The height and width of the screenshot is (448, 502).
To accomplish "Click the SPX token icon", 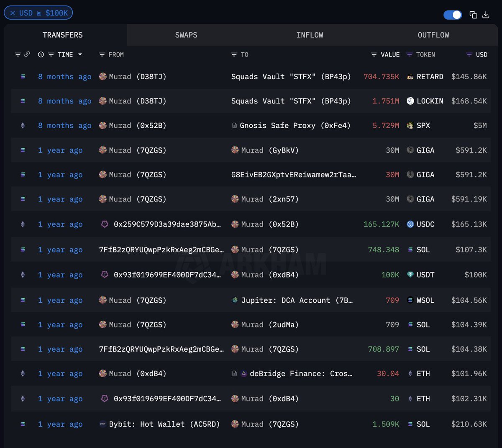I will (x=410, y=126).
